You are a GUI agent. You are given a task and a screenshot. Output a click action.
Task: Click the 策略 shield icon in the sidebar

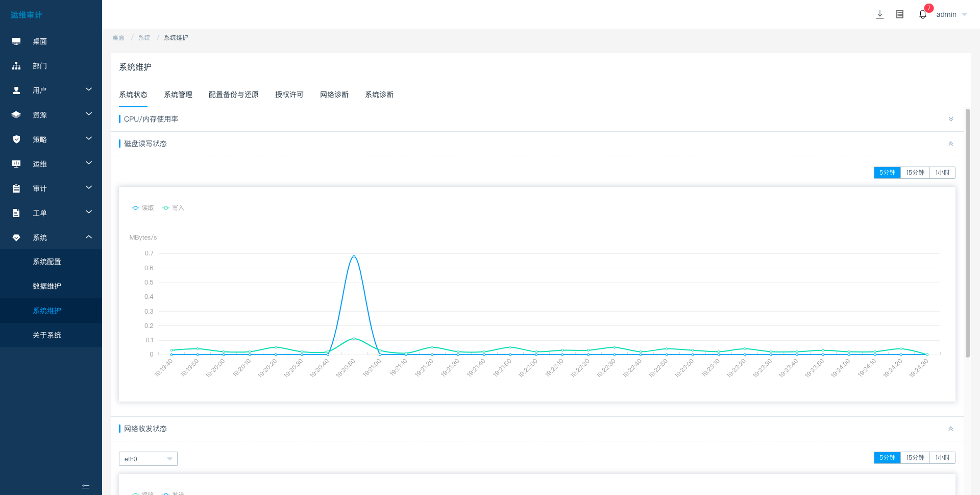16,139
